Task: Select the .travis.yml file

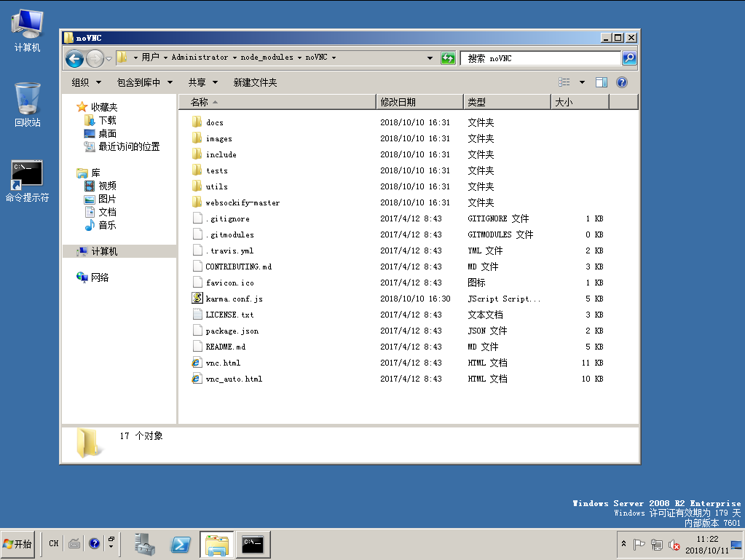Action: (229, 251)
